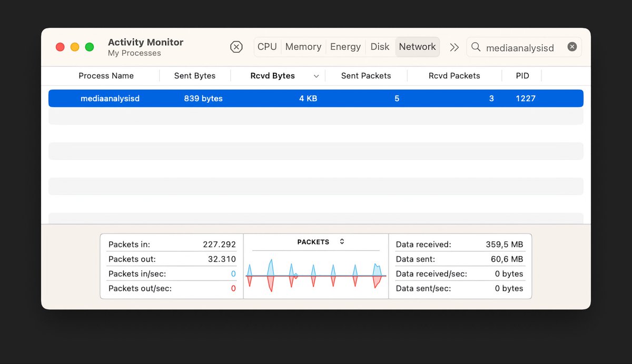Click the Packets out value 32.310
This screenshot has width=632, height=364.
coord(222,259)
